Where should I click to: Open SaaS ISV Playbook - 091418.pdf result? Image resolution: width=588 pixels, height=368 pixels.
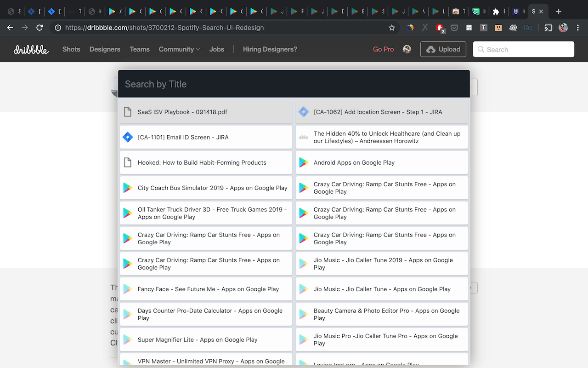click(206, 112)
